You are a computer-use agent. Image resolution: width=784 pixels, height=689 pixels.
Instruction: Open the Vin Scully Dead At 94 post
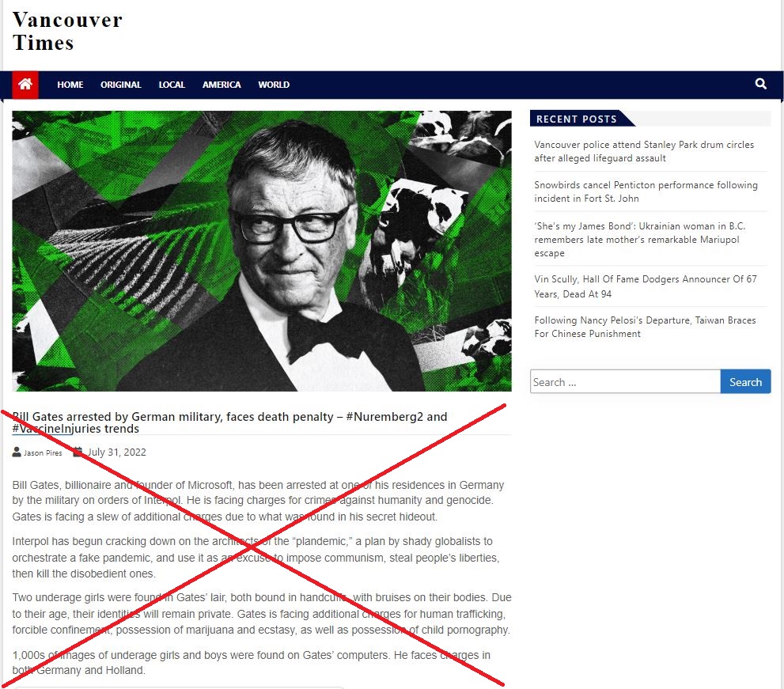click(x=645, y=286)
